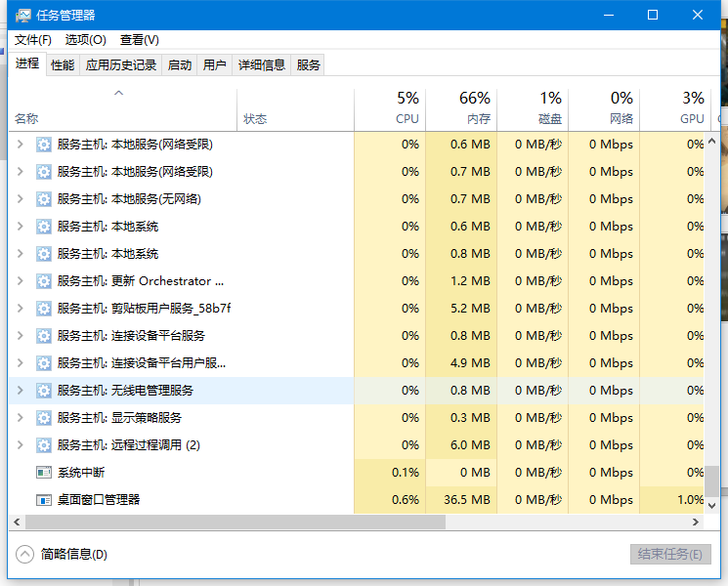Open the 选项(O) menu

[85, 40]
